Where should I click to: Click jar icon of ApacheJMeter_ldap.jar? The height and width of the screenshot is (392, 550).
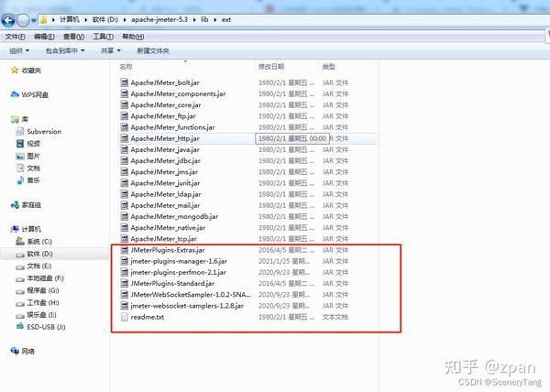coord(124,194)
